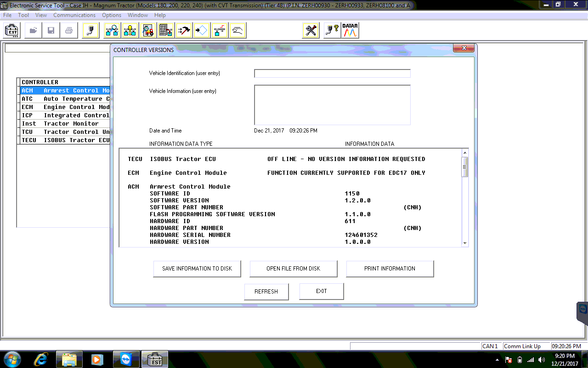Click information list scroll up arrow
Screen dimensions: 588x368
(465, 153)
